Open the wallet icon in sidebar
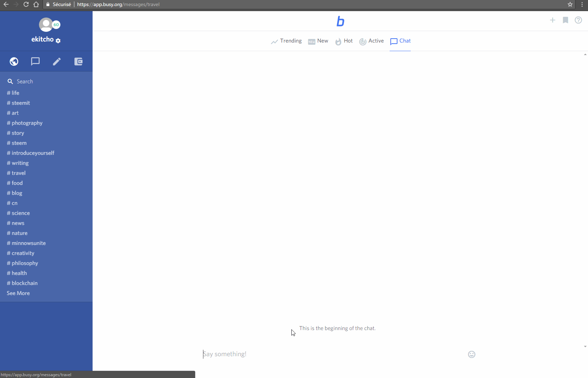This screenshot has height=378, width=588. pos(78,62)
